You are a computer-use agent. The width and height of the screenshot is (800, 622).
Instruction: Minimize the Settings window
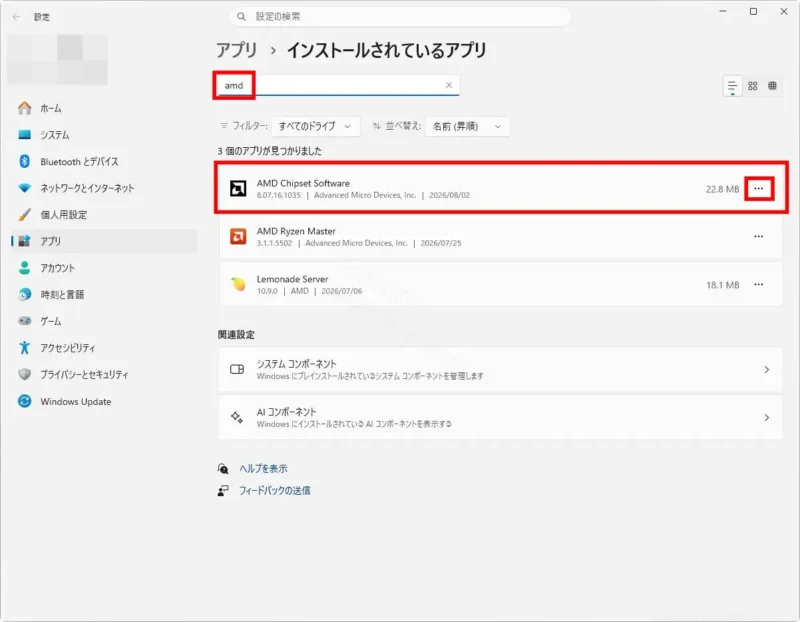coord(723,11)
